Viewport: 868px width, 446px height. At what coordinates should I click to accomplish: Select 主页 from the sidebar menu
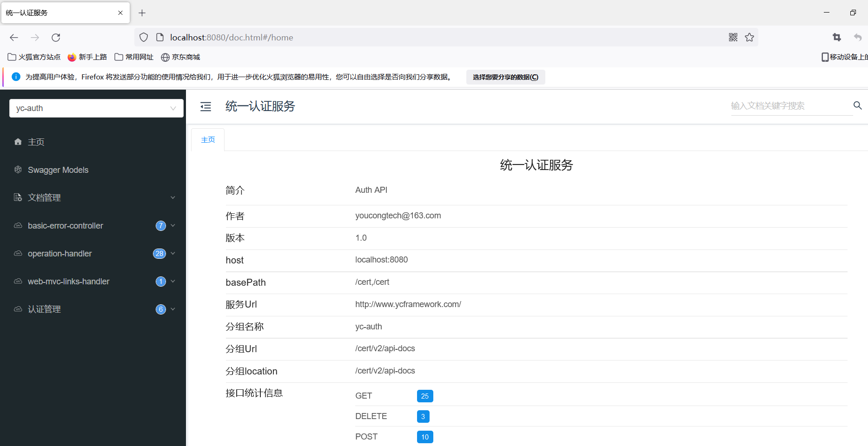point(36,142)
